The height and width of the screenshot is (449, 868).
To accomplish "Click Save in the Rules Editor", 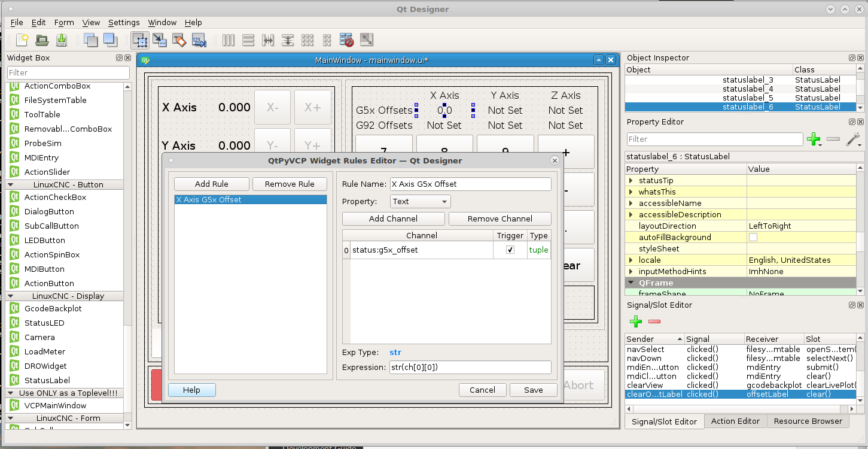I will coord(534,390).
